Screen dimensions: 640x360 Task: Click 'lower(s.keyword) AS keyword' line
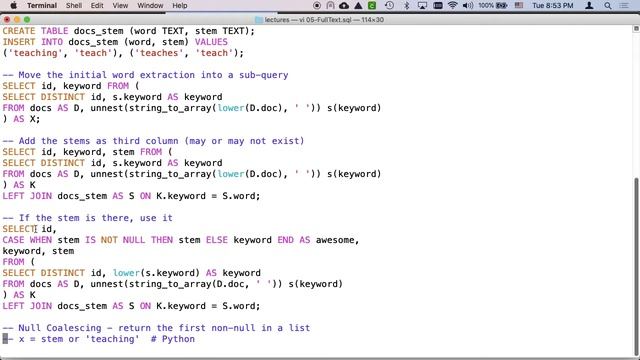[131, 273]
